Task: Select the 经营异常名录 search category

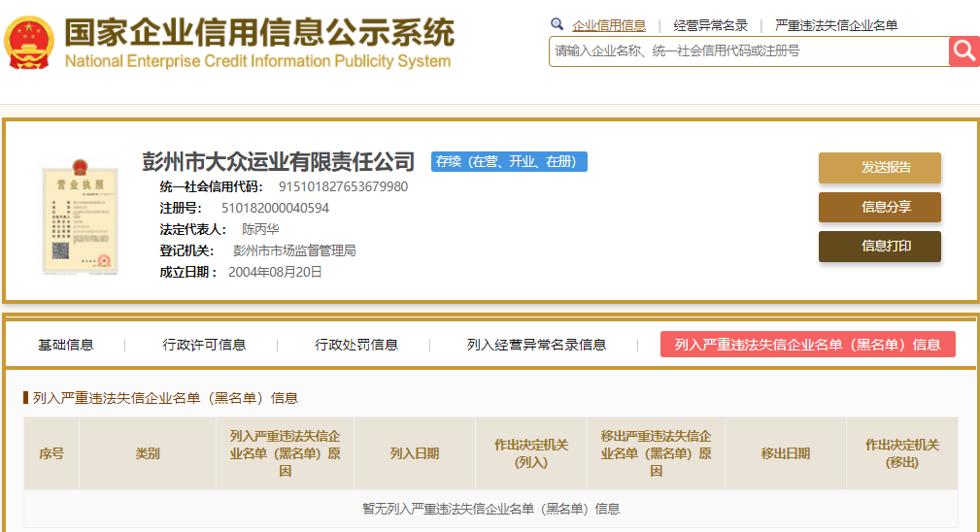Action: tap(710, 25)
